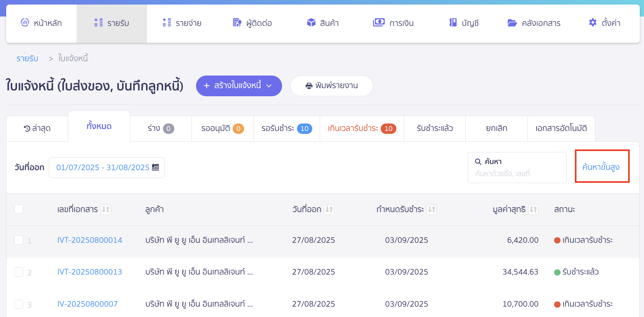Viewport: 644px width, 317px height.
Task: Check the checkbox for IV-20250800007
Action: point(19,304)
